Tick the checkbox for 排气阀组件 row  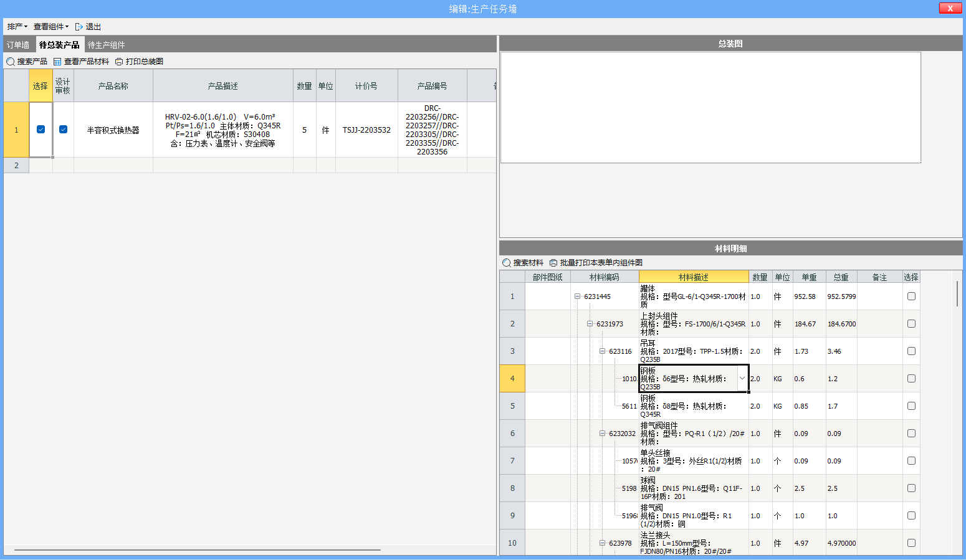point(911,434)
